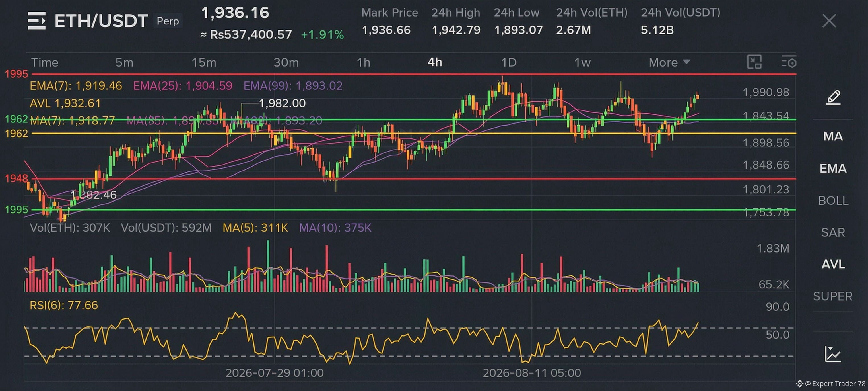Image resolution: width=868 pixels, height=391 pixels.
Task: Select the pencil drawing tool
Action: (x=833, y=97)
